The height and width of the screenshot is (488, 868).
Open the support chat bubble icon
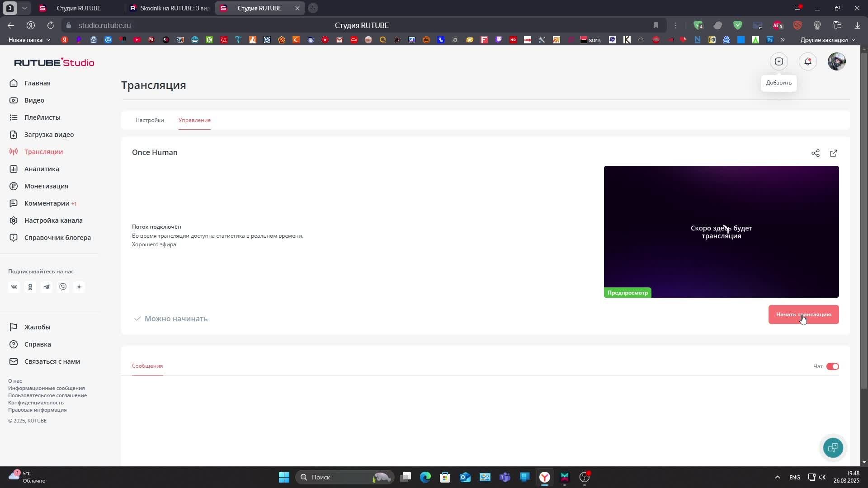[833, 447]
